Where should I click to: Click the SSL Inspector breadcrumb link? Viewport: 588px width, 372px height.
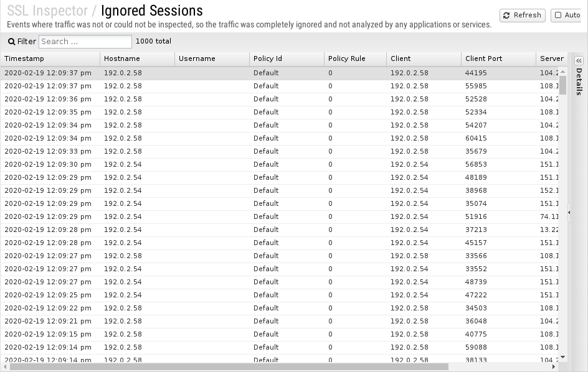47,11
